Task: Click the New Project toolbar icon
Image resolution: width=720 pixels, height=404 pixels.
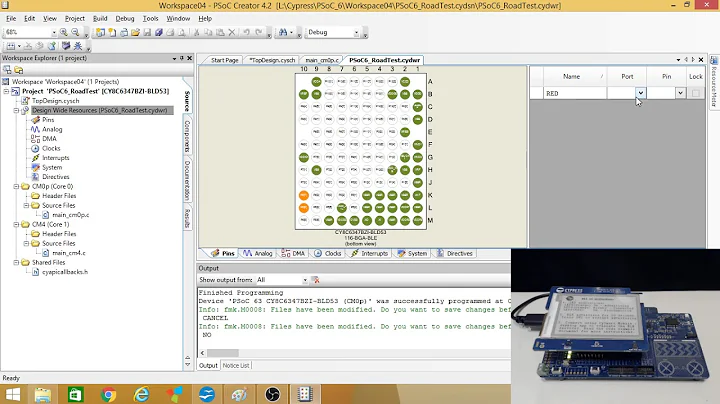Action: click(100, 32)
